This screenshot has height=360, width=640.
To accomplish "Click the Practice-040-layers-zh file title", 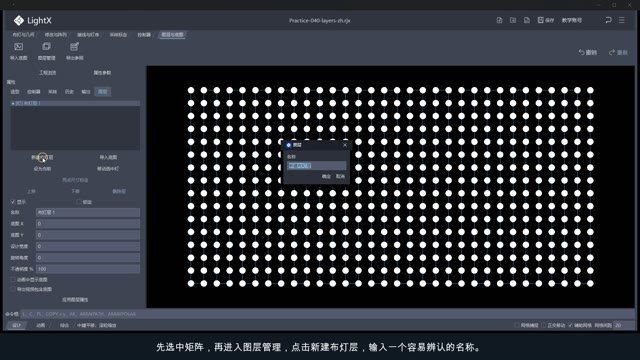I will [x=320, y=20].
